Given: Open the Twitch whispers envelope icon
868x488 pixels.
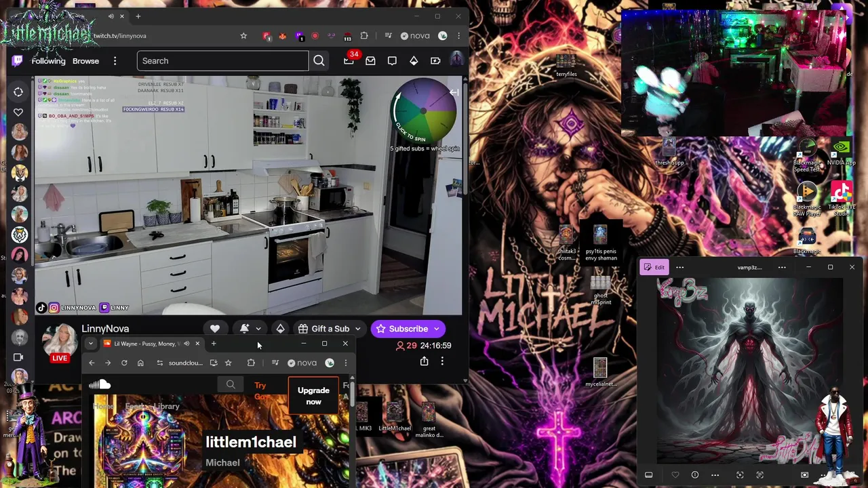Looking at the screenshot, I should pos(370,61).
